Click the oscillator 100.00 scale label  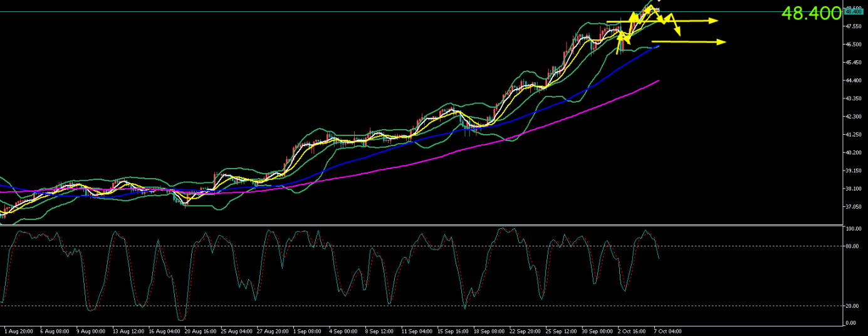[x=852, y=229]
